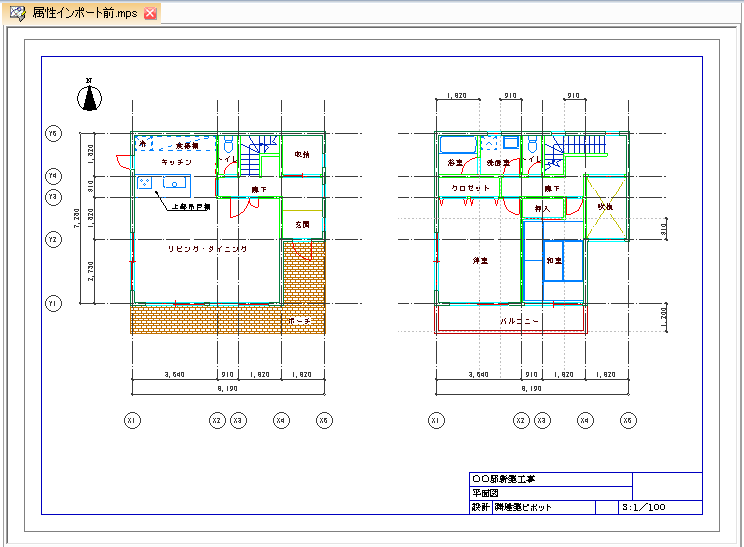Select the 和室 room label

[x=554, y=260]
